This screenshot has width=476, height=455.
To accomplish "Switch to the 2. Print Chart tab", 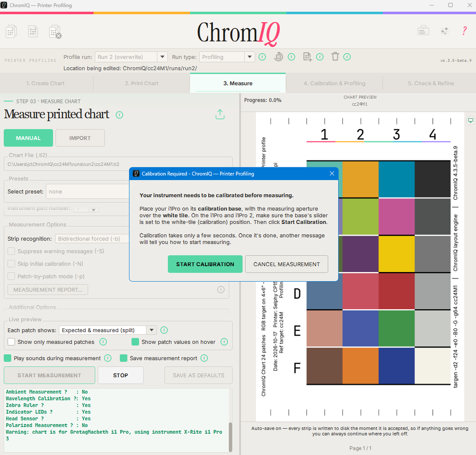I will [141, 83].
